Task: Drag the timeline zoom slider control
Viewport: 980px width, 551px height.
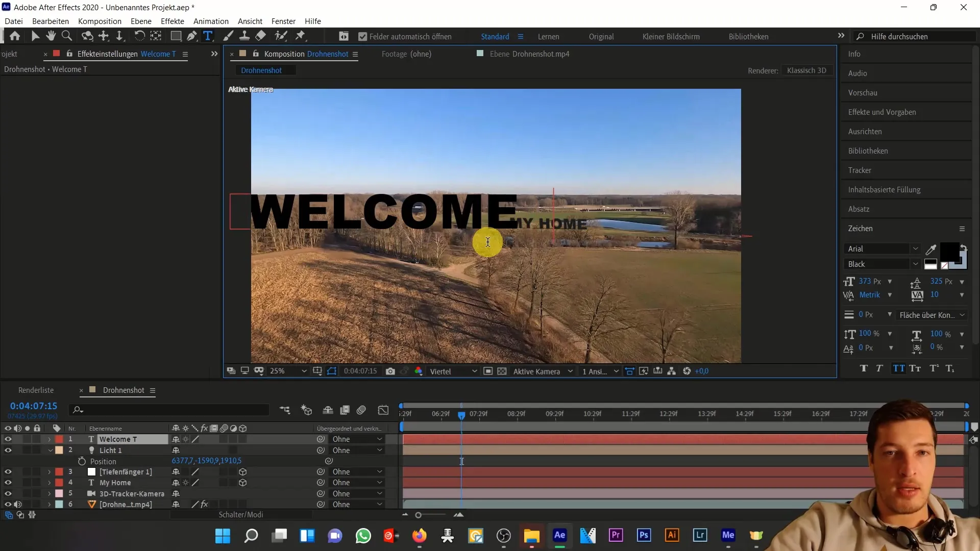Action: click(419, 515)
